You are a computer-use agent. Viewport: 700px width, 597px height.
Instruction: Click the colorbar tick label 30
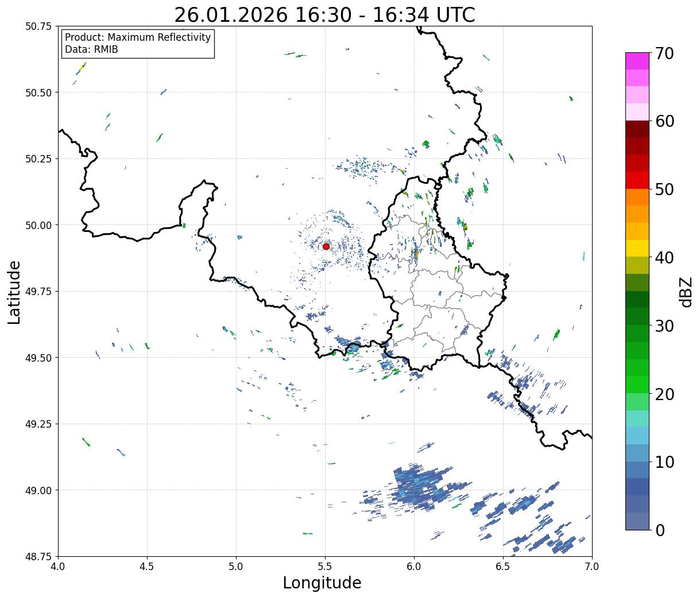(664, 325)
